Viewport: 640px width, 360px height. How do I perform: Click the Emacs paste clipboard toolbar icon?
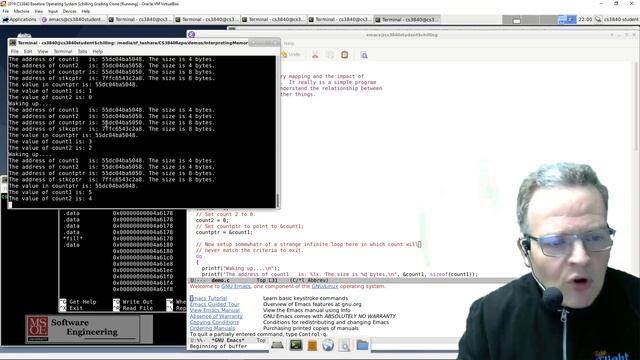(344, 55)
